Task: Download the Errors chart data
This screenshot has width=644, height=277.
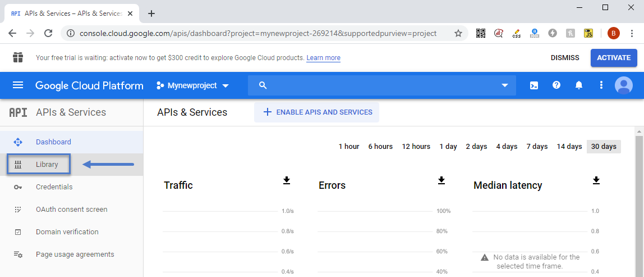Action: pos(441,180)
